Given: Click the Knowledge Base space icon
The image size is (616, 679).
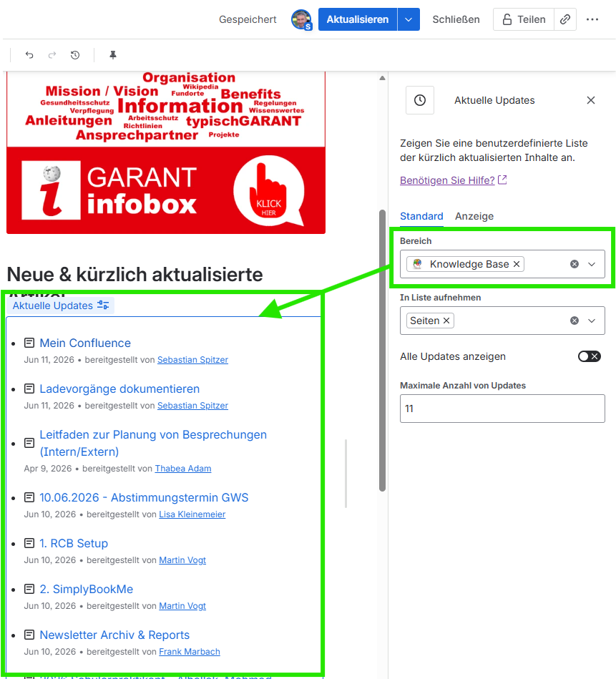Looking at the screenshot, I should pyautogui.click(x=417, y=264).
